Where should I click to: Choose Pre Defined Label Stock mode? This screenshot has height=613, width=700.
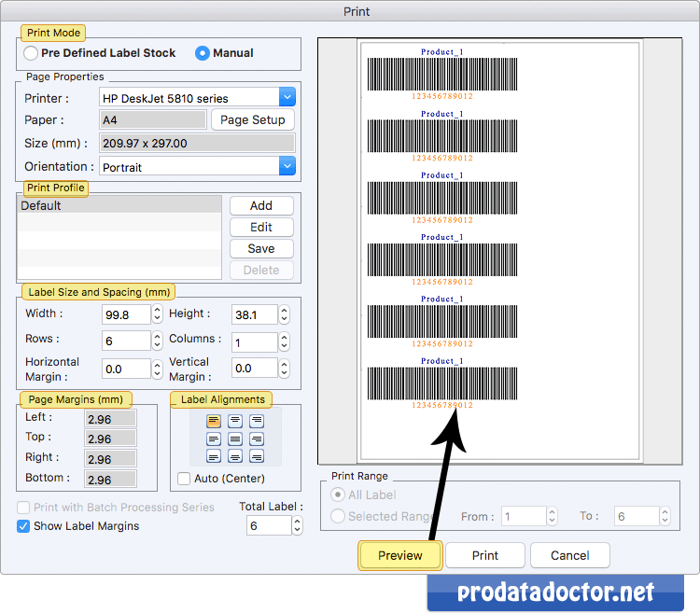pos(31,53)
